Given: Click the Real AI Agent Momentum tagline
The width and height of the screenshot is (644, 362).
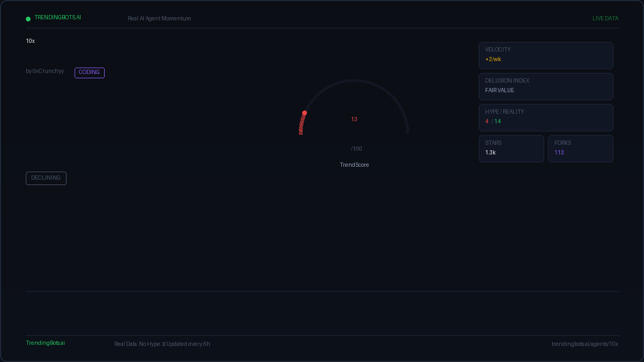Looking at the screenshot, I should coord(159,18).
